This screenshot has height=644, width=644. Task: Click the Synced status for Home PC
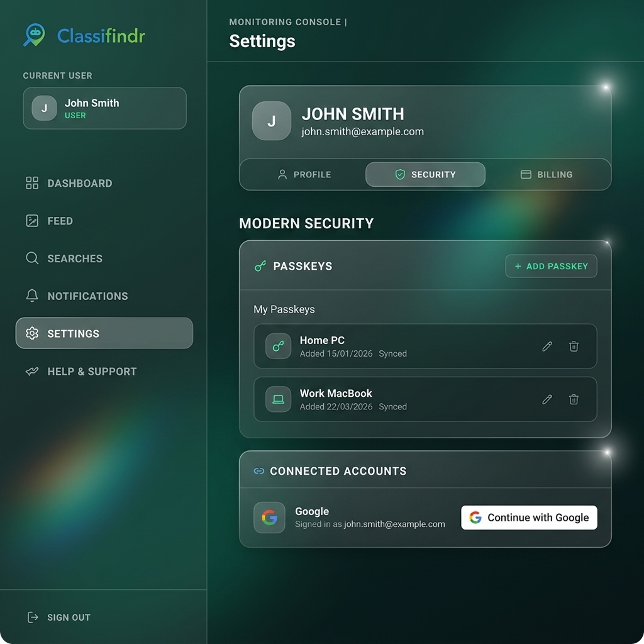pos(392,353)
